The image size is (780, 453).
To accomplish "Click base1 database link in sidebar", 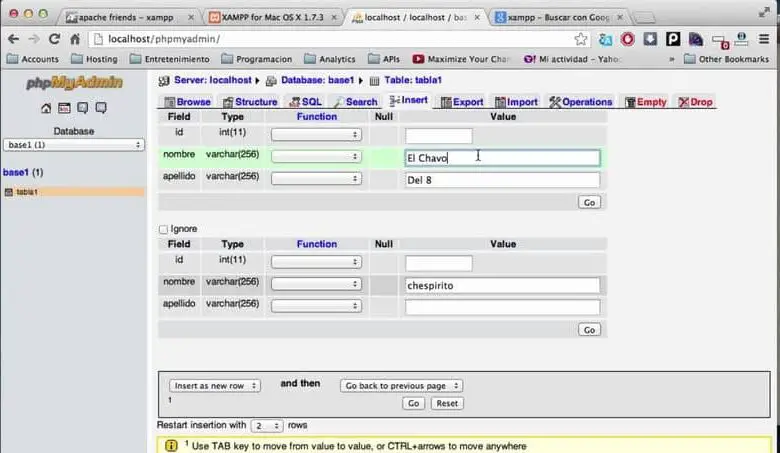I will click(x=15, y=173).
